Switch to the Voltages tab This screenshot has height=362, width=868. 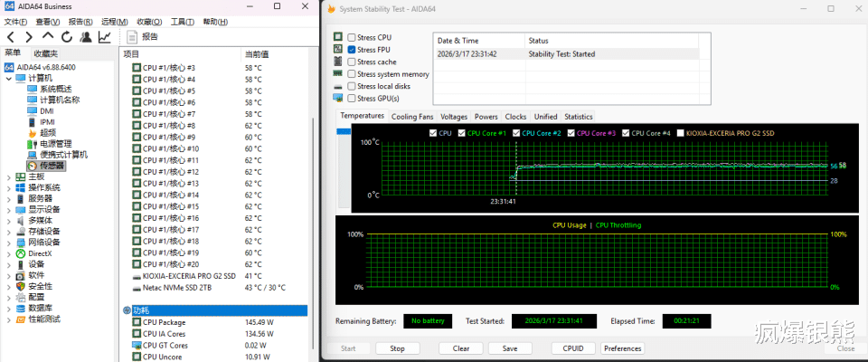454,117
